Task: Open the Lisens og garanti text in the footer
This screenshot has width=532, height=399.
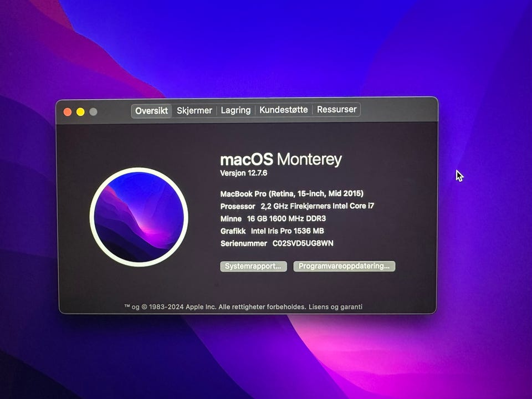Action: [335, 306]
